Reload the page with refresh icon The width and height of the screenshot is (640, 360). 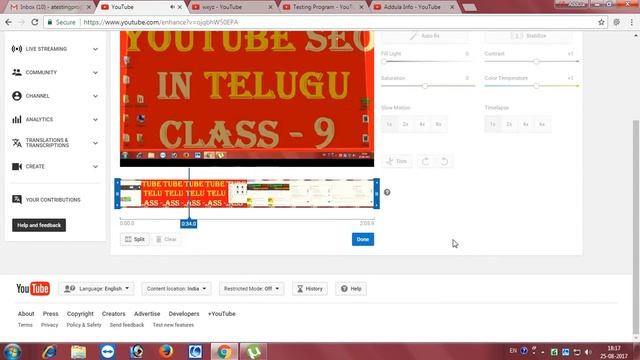point(35,22)
